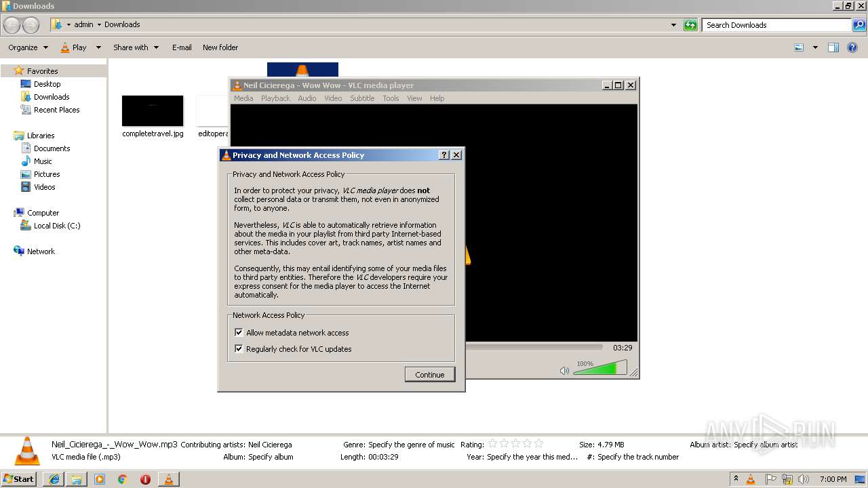Select Music library
Screen dimensions: 868x488
tap(43, 161)
